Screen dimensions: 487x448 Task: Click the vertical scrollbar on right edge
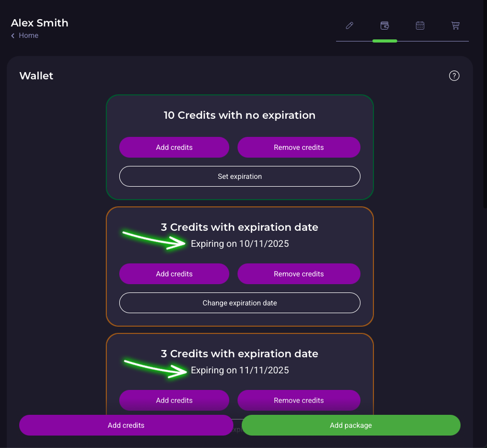coord(484,104)
